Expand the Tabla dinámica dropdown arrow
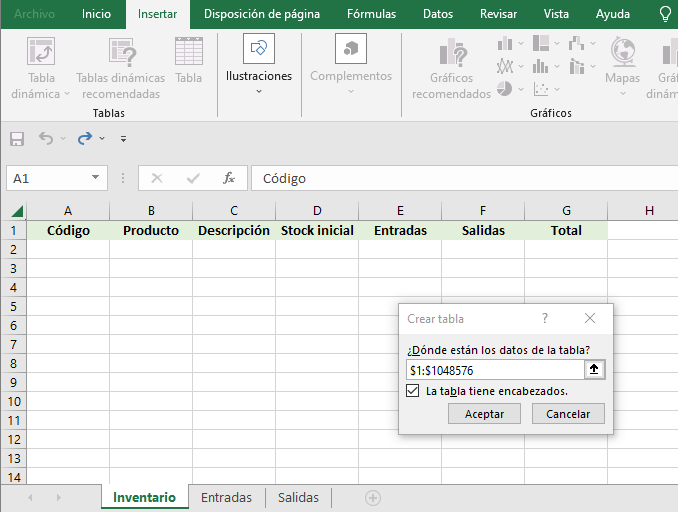678x512 pixels. [x=67, y=93]
